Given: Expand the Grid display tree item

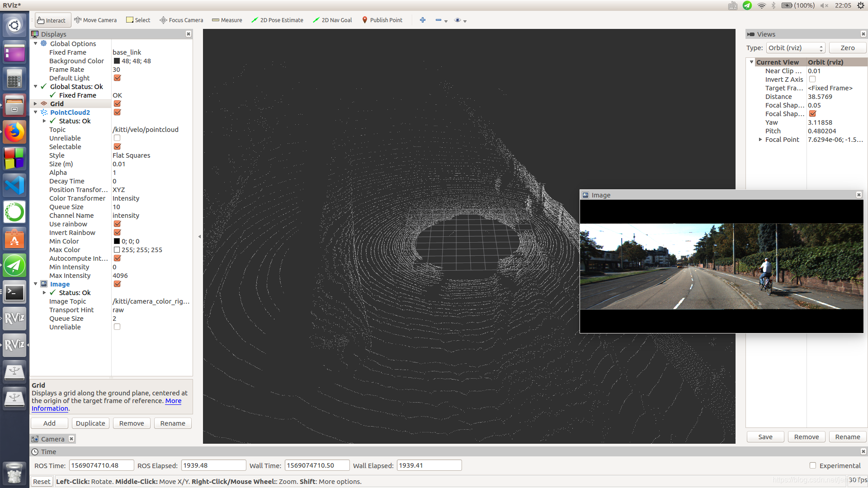Looking at the screenshot, I should pos(35,104).
